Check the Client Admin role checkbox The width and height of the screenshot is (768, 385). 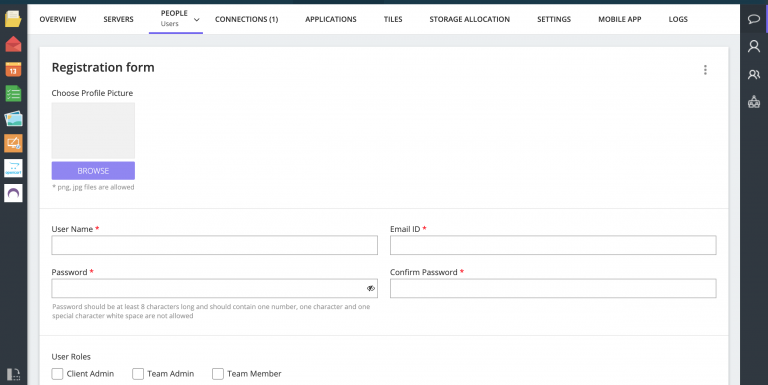[x=57, y=374]
